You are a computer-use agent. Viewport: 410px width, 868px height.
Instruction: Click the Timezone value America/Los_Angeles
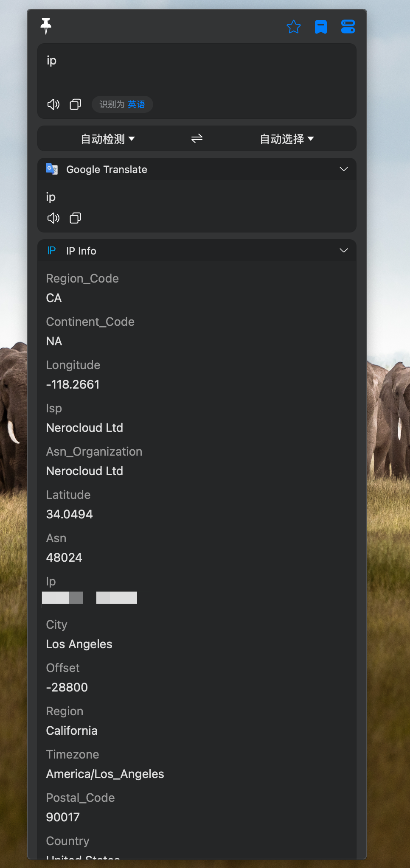tap(105, 774)
